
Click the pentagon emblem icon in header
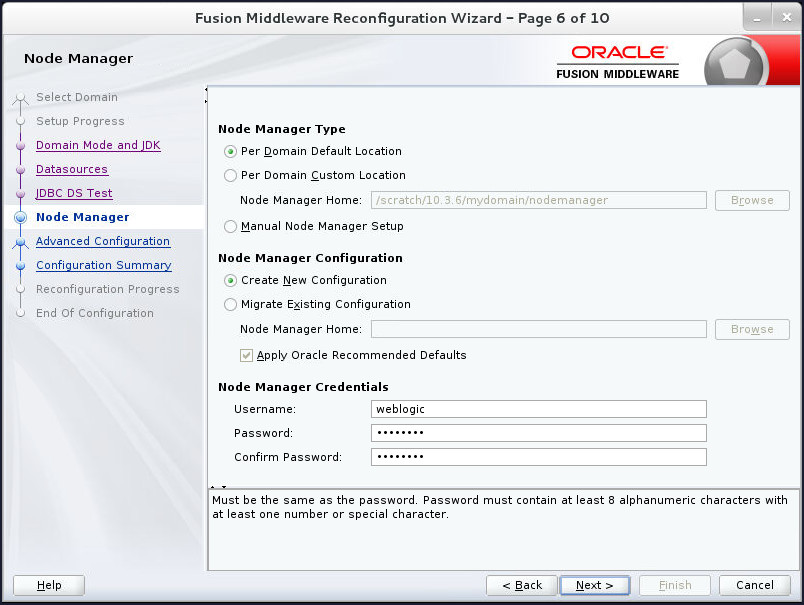click(735, 63)
